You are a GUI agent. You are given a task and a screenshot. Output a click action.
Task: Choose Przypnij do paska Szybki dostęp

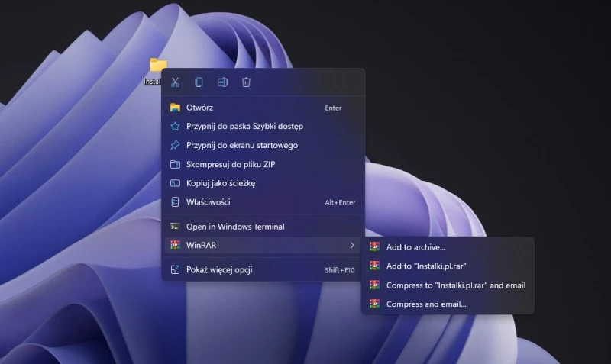[x=263, y=126]
